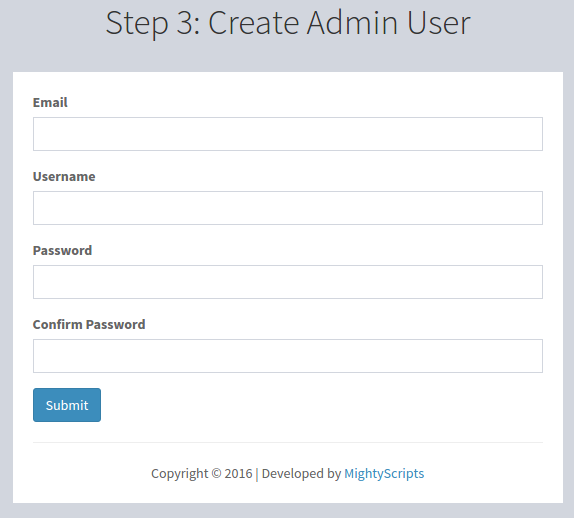Click the Email field label
The height and width of the screenshot is (518, 574).
coord(50,103)
